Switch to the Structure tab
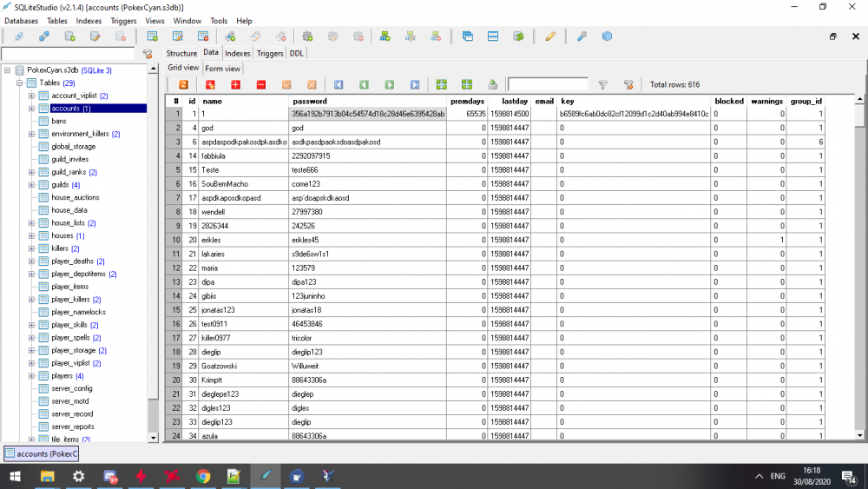Viewport: 868px width, 489px height. click(181, 53)
